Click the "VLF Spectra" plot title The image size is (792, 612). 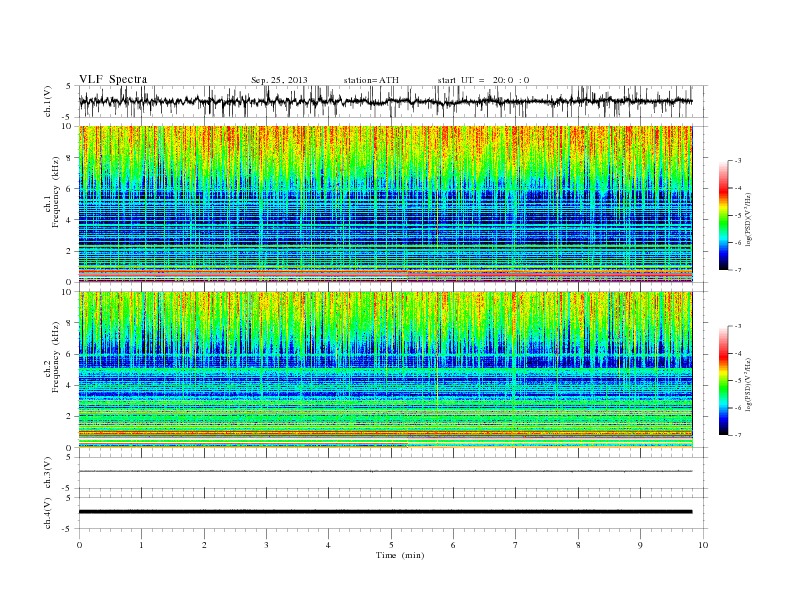113,79
